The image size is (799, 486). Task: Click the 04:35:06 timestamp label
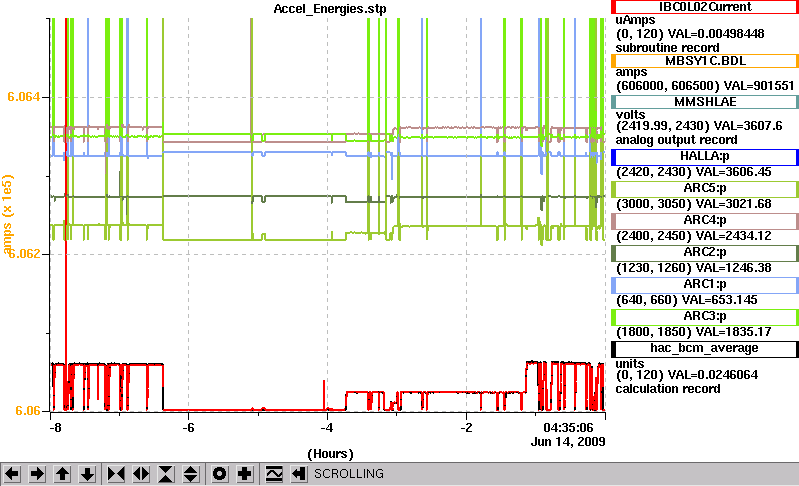coord(568,428)
